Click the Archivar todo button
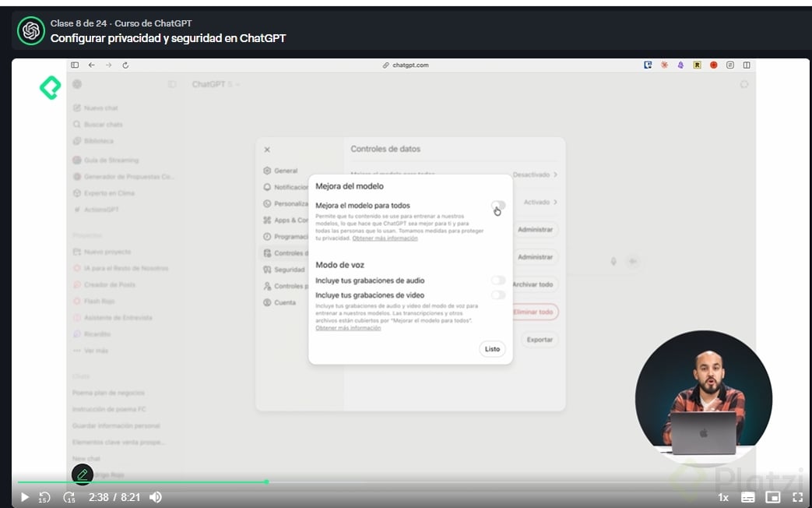The image size is (812, 508). 536,284
